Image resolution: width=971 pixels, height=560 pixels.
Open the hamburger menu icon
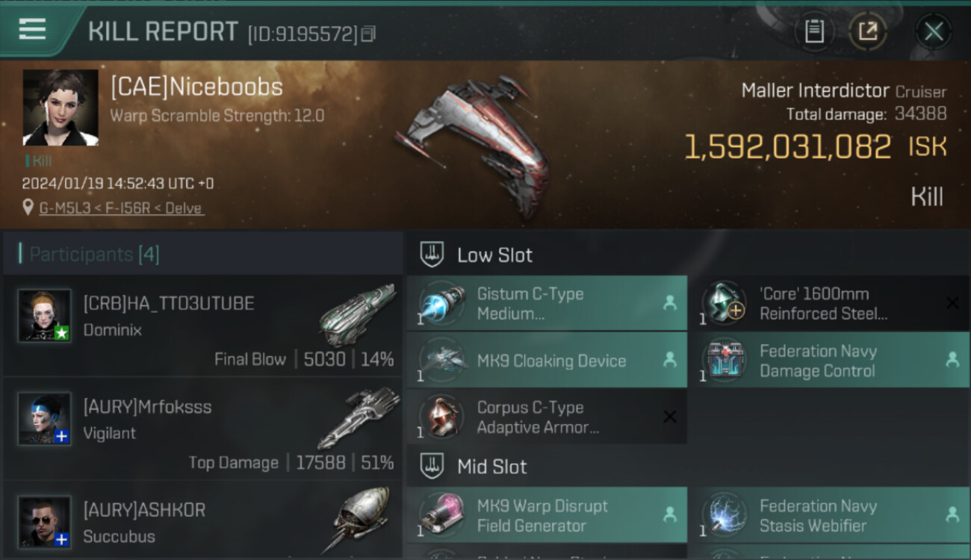click(32, 29)
